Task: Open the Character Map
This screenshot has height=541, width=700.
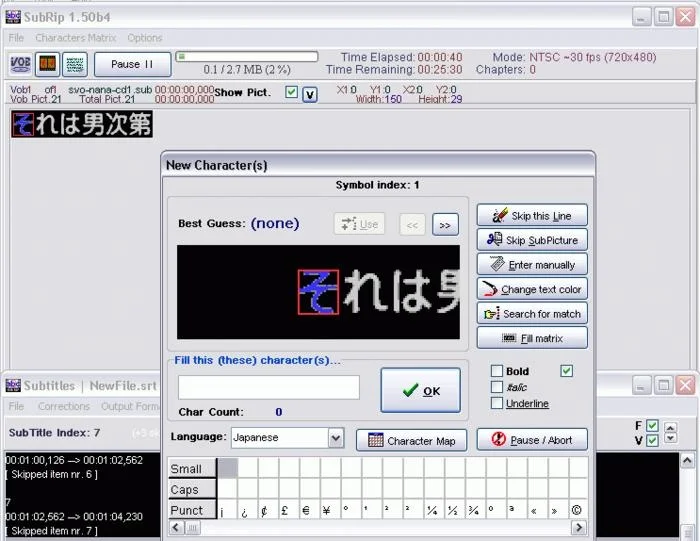Action: click(412, 441)
